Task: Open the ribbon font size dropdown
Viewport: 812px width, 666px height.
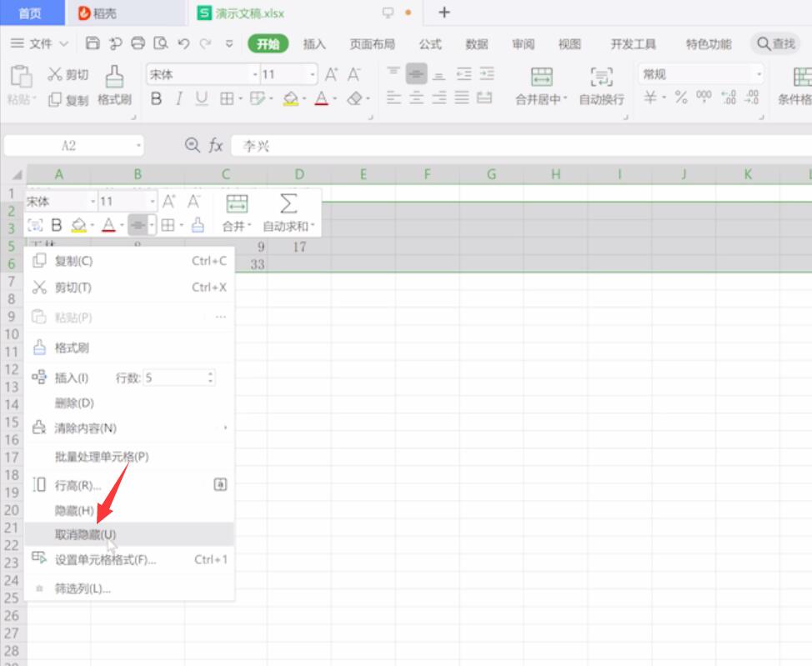Action: [313, 74]
